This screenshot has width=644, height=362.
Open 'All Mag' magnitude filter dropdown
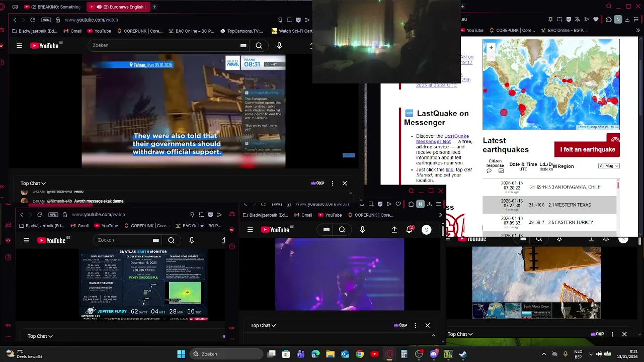[x=609, y=166]
